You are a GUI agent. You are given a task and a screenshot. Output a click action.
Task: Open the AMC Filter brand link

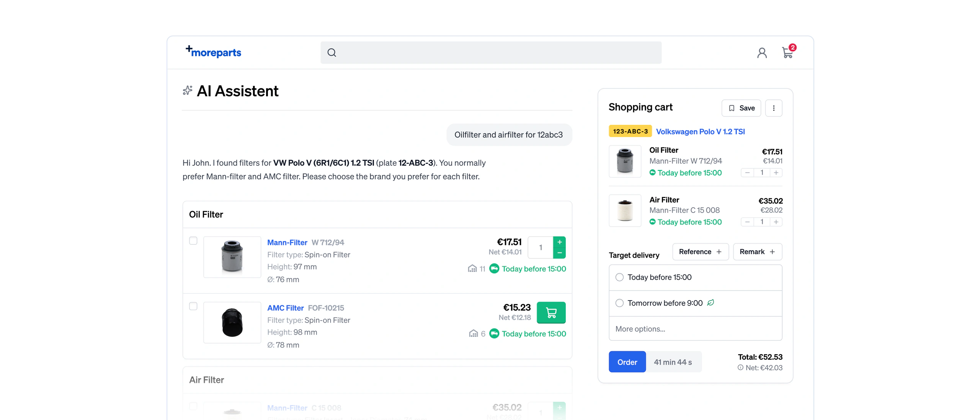pos(286,308)
